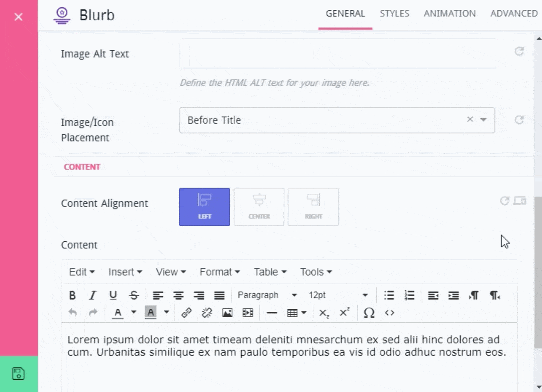
Task: Undo the last editor change
Action: (x=72, y=313)
